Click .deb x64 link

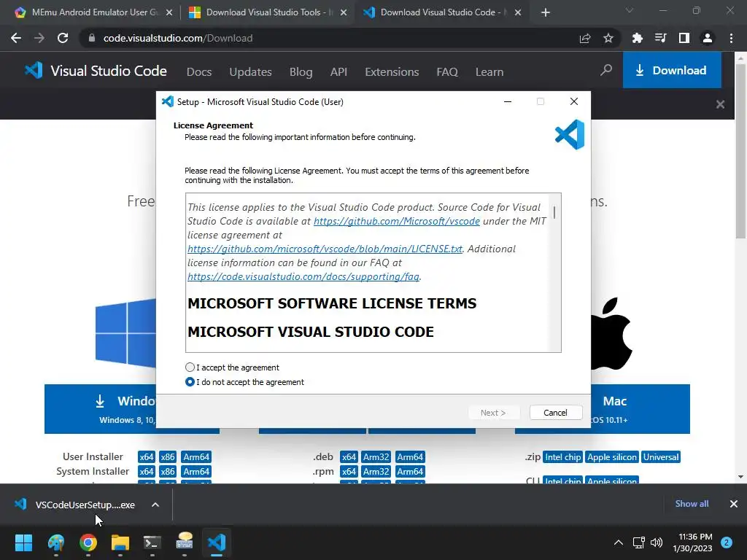pyautogui.click(x=349, y=456)
